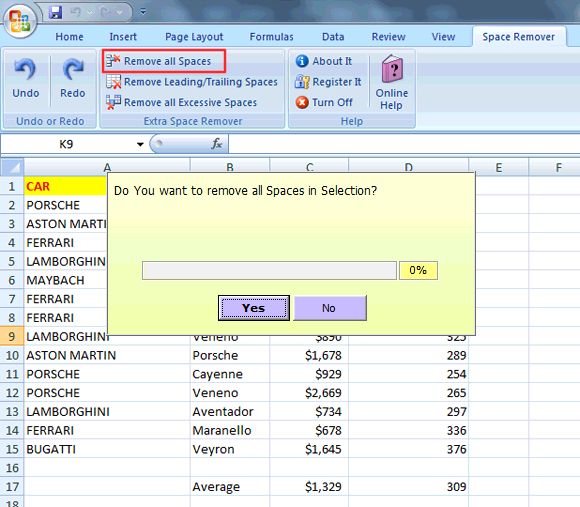Viewport: 580px width, 507px height.
Task: Open the Page Layout tab
Action: [194, 37]
